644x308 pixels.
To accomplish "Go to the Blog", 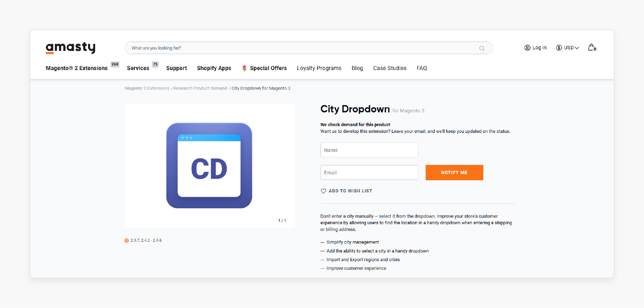I will (x=357, y=68).
